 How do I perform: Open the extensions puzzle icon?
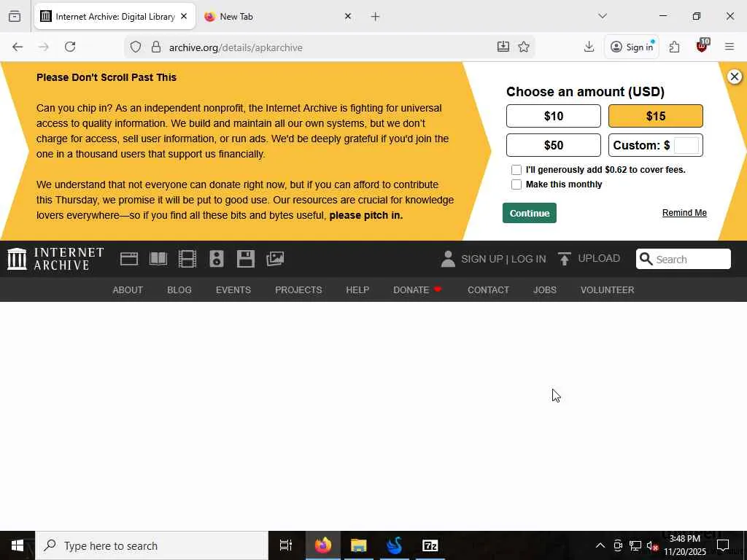(674, 47)
